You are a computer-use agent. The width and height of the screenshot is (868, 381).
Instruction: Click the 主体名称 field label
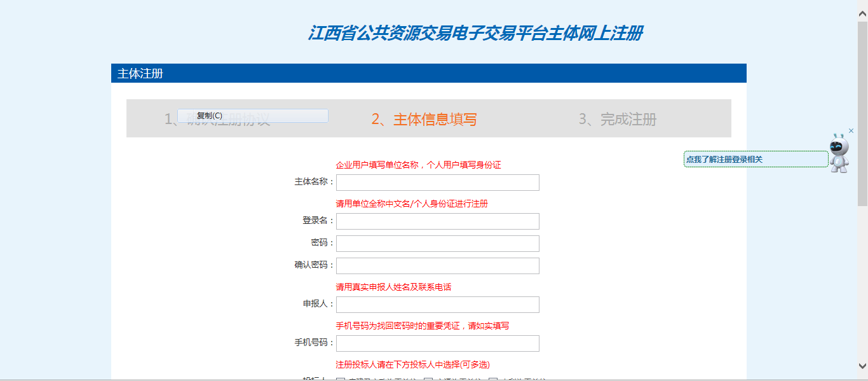tap(314, 182)
